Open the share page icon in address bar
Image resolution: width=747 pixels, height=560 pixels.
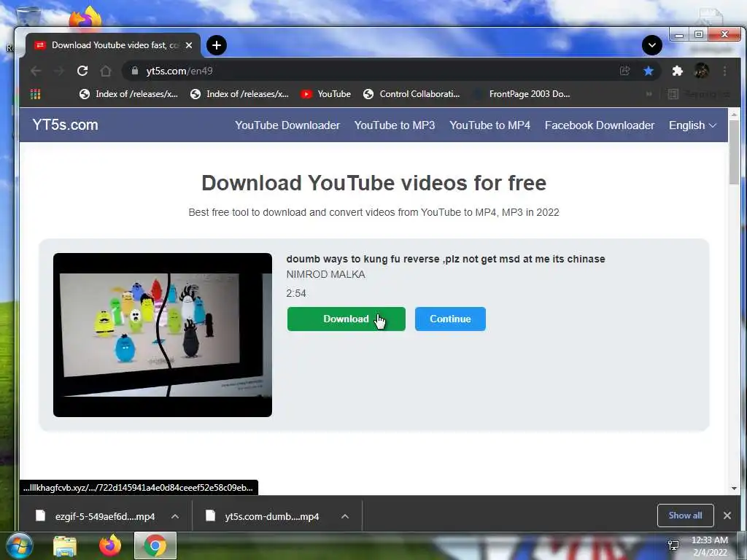(x=624, y=71)
